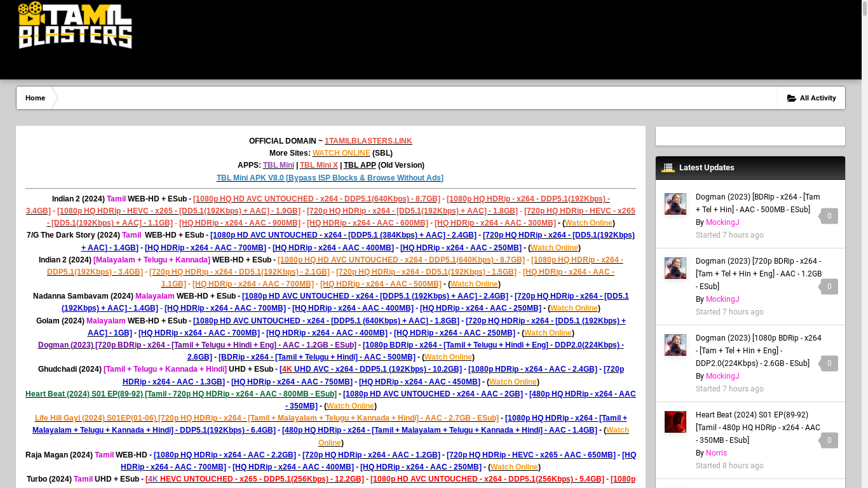Viewport: 868px width, 488px height.
Task: Open Dogman 500MB post avatar thumbnail
Action: pos(675,204)
